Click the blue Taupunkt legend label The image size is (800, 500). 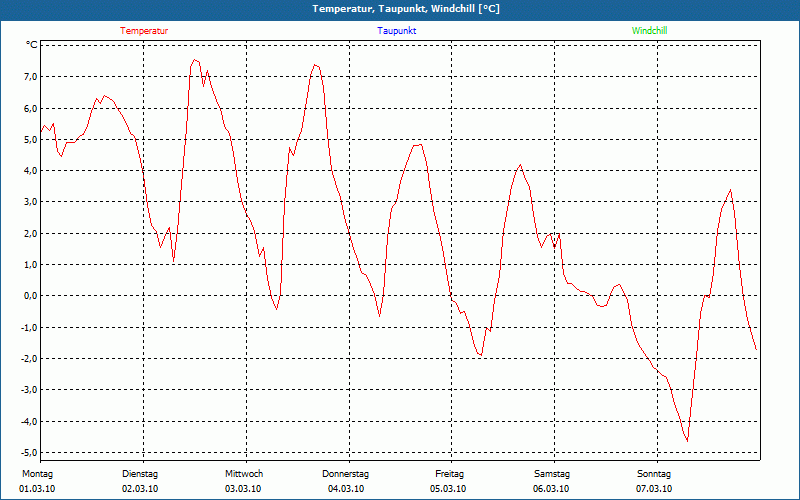pos(396,31)
